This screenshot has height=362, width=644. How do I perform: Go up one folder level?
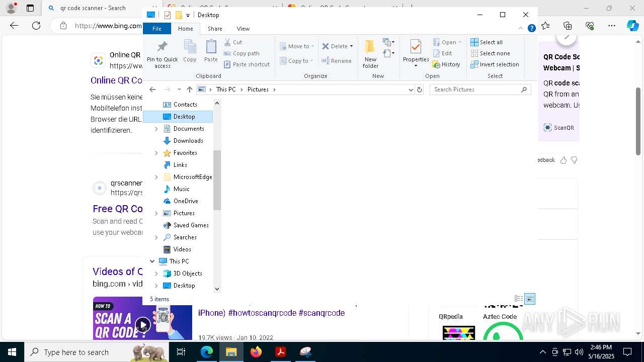pos(189,89)
